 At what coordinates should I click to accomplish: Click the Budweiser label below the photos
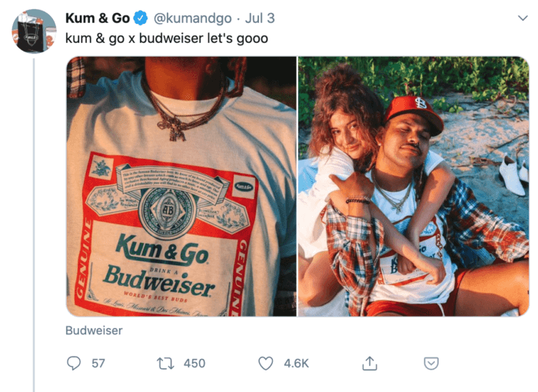click(x=94, y=331)
